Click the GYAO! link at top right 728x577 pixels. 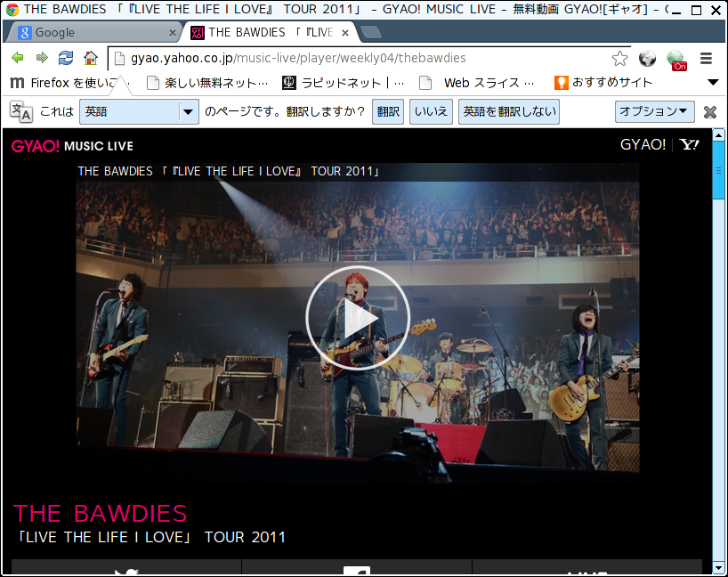tap(643, 145)
